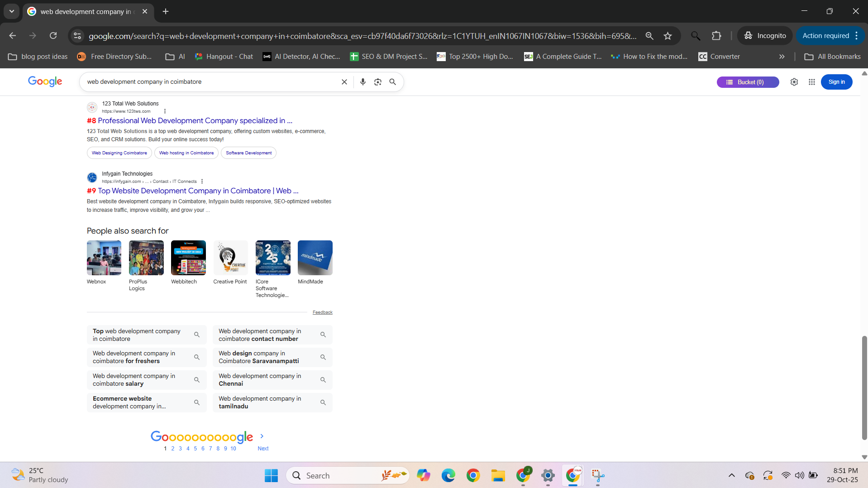This screenshot has width=868, height=488.
Task: Open the Converter bookmark
Action: coord(719,57)
